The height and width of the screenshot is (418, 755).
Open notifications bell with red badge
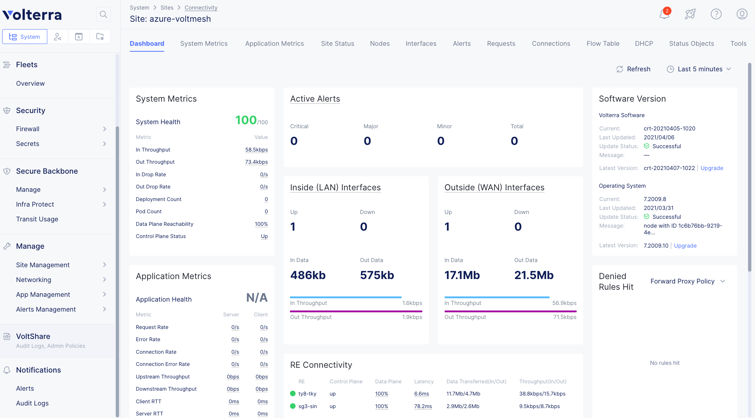pos(664,13)
